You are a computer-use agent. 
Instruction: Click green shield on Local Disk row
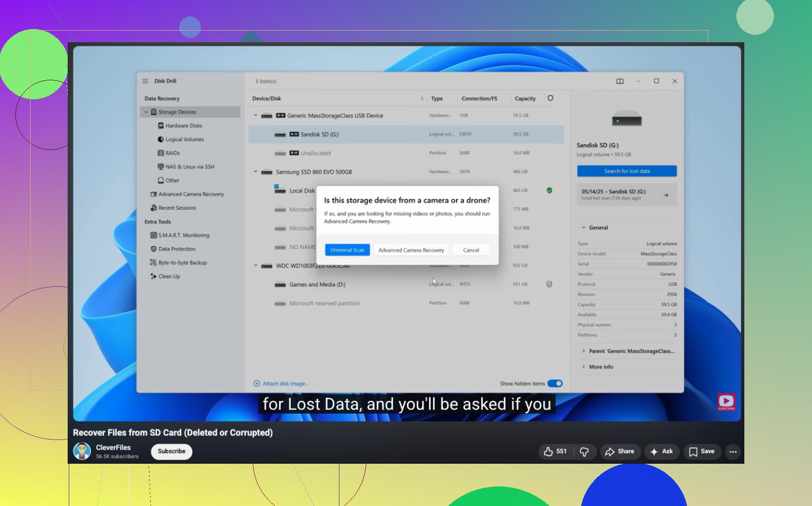point(549,191)
